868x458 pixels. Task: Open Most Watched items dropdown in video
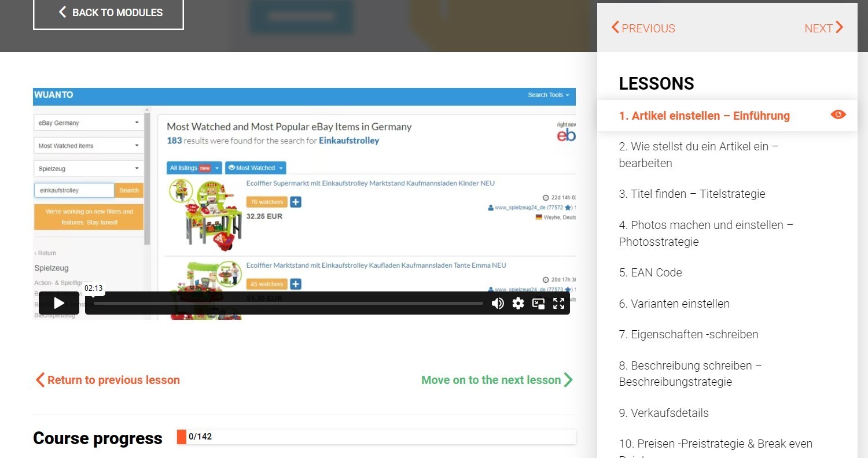[x=89, y=146]
